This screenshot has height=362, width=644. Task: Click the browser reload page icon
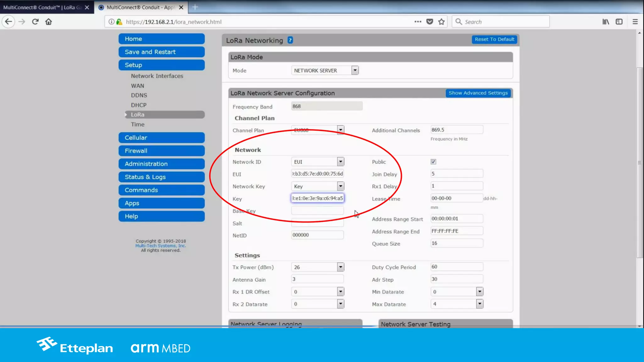pyautogui.click(x=35, y=22)
